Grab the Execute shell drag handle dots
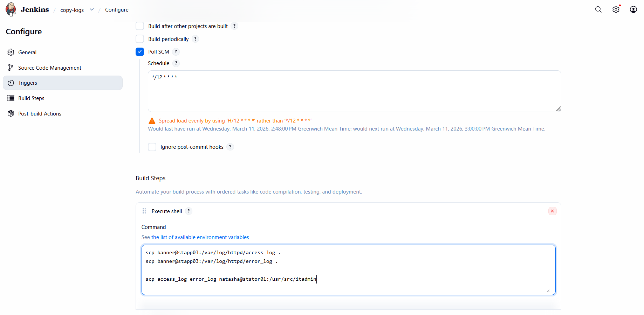This screenshot has width=644, height=315. coord(144,211)
